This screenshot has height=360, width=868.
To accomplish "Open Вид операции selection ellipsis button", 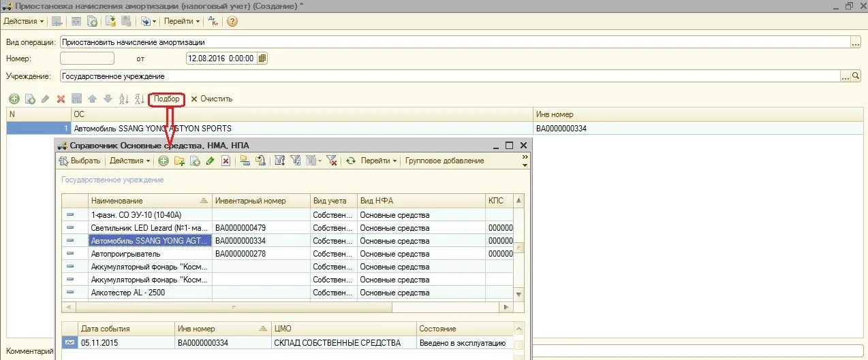I will click(856, 42).
